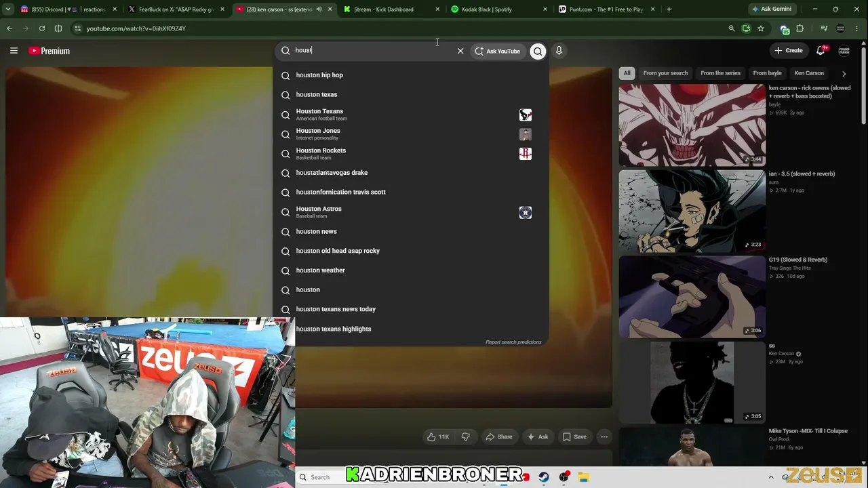Open Chrome extensions puzzle icon

pyautogui.click(x=800, y=28)
